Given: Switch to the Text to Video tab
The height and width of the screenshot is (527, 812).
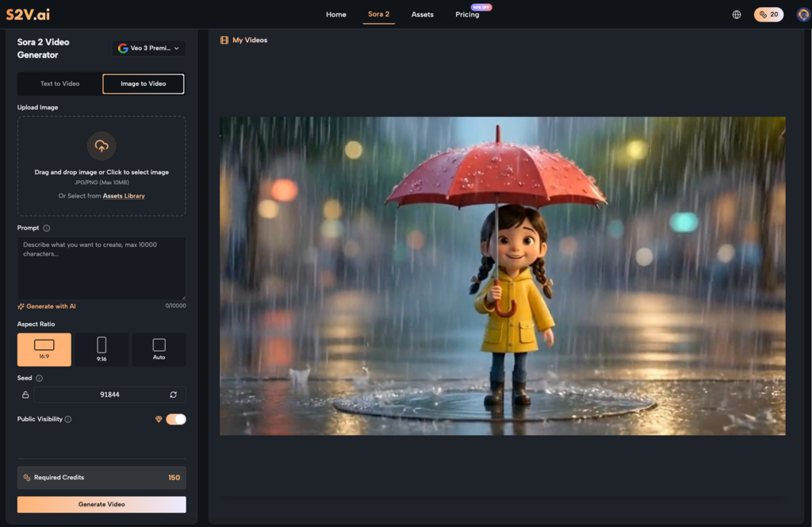Looking at the screenshot, I should point(60,83).
